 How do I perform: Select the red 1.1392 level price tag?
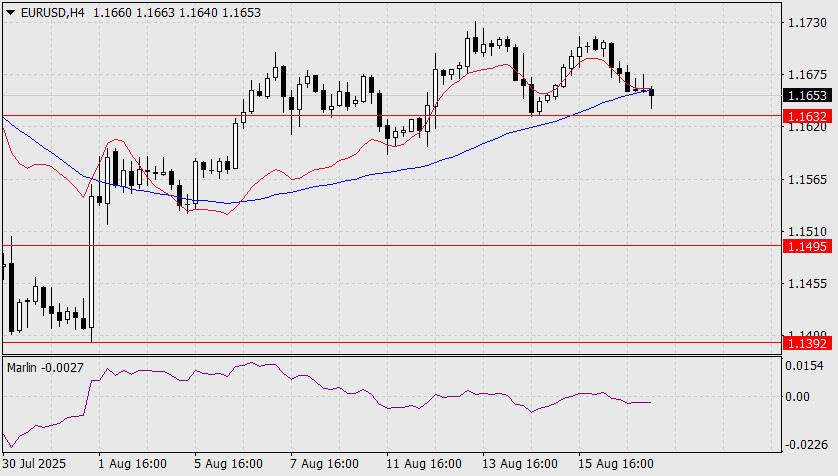808,344
